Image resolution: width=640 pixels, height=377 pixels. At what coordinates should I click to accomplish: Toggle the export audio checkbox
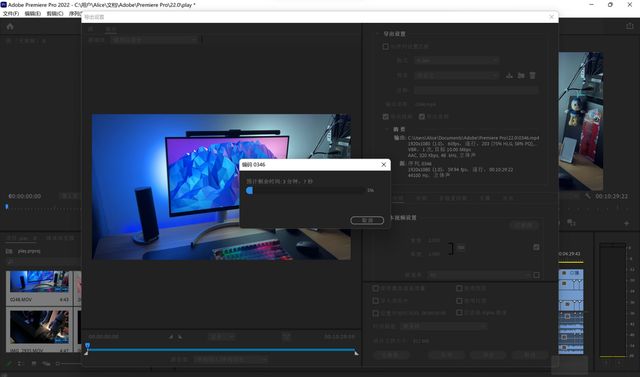point(422,117)
